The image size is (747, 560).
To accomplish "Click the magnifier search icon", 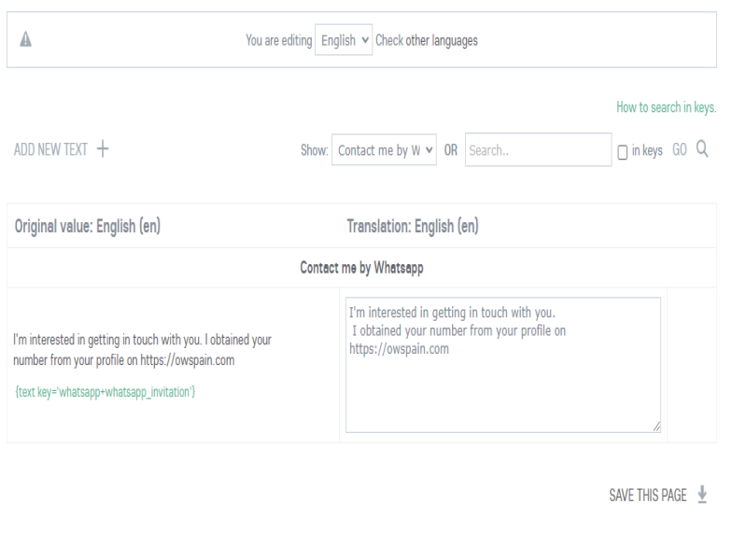I will 703,149.
